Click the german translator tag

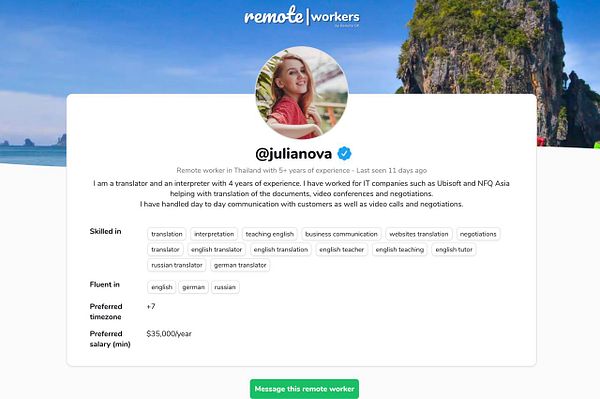pyautogui.click(x=240, y=265)
